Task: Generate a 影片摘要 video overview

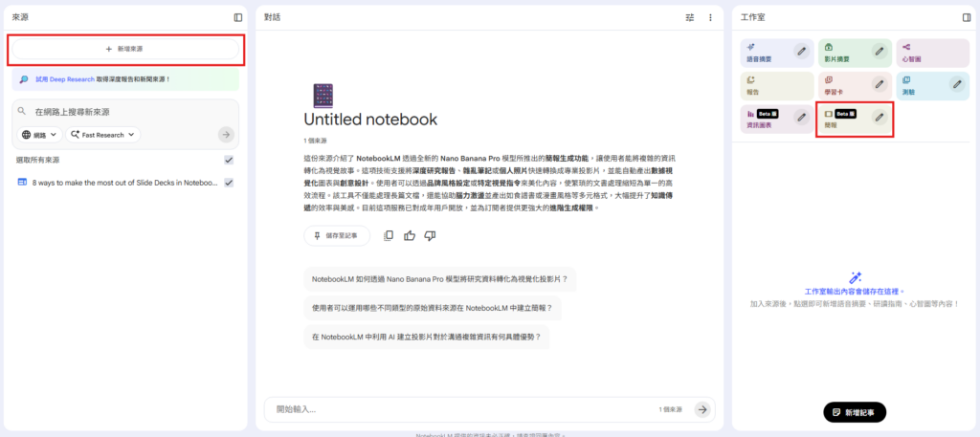Action: (x=855, y=53)
